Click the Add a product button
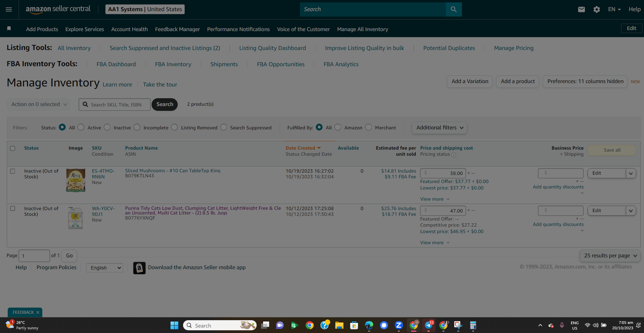The image size is (644, 333). tap(518, 81)
